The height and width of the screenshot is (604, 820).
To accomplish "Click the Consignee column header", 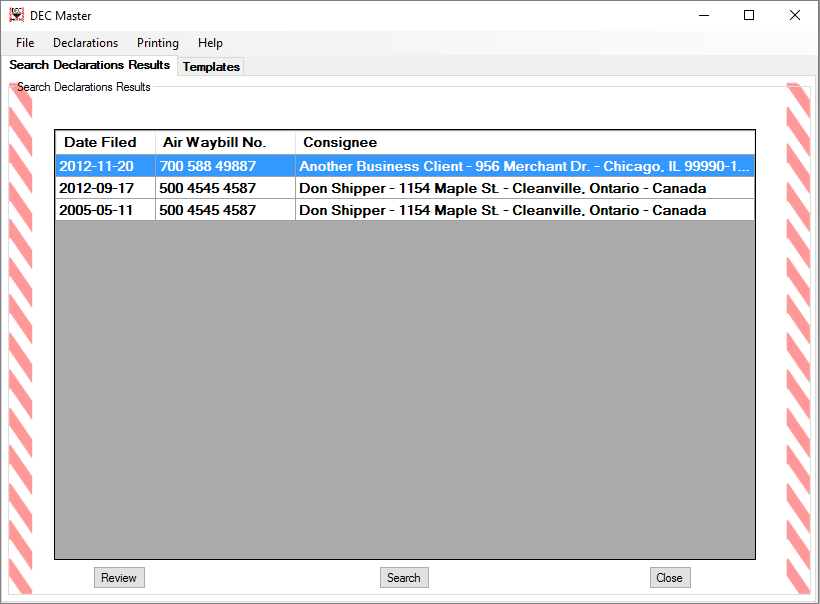I will pos(525,142).
